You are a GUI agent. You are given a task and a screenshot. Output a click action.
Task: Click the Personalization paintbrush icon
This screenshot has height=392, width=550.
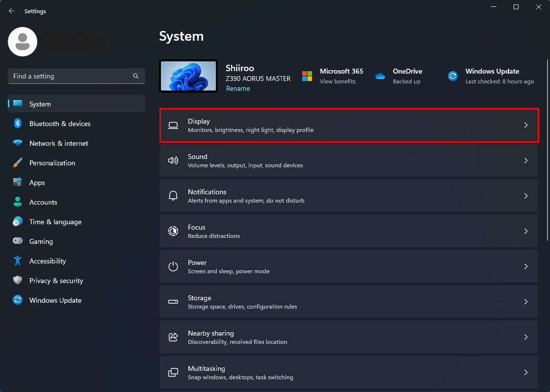[18, 163]
